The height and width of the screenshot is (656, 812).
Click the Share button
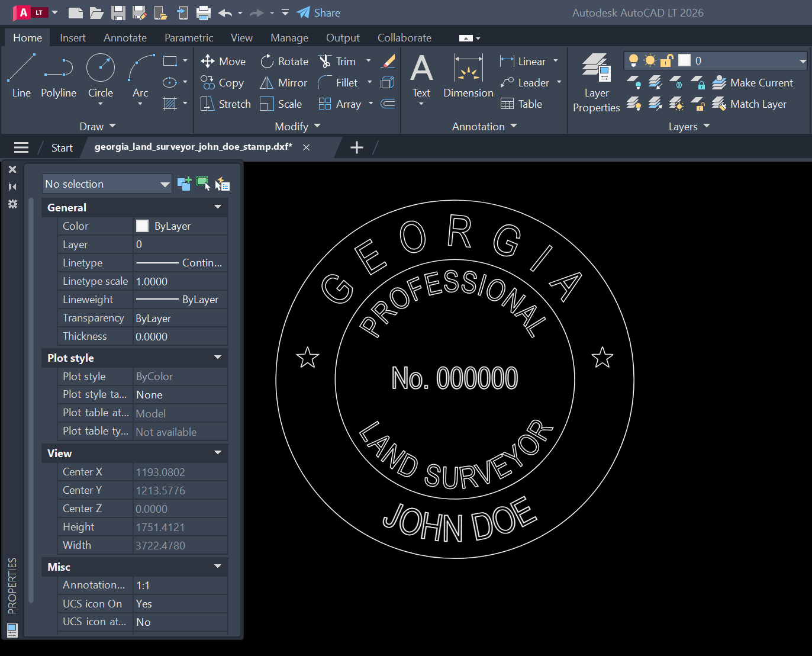318,12
